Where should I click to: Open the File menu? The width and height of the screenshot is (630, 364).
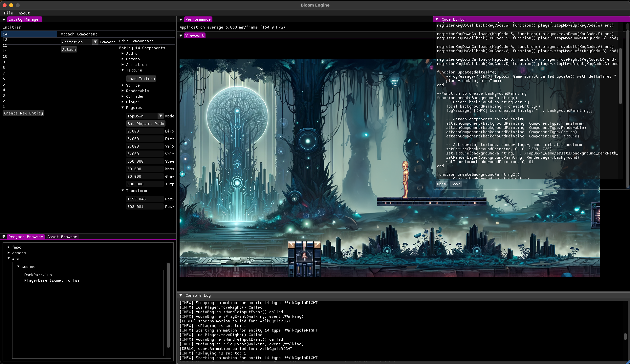pos(9,13)
